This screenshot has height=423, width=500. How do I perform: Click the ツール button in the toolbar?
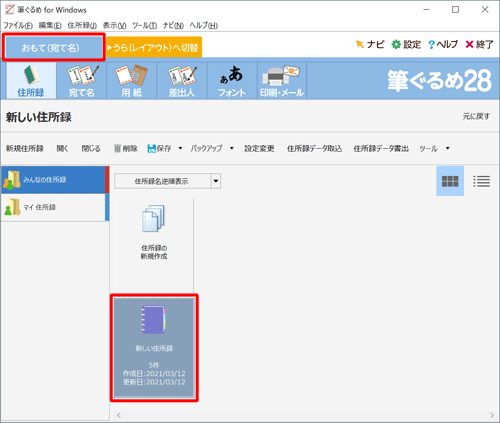(428, 148)
